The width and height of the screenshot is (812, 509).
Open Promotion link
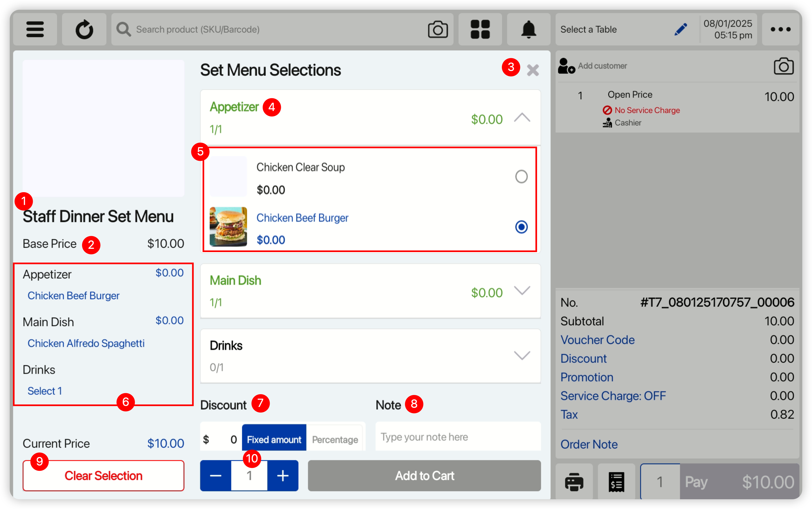point(587,377)
